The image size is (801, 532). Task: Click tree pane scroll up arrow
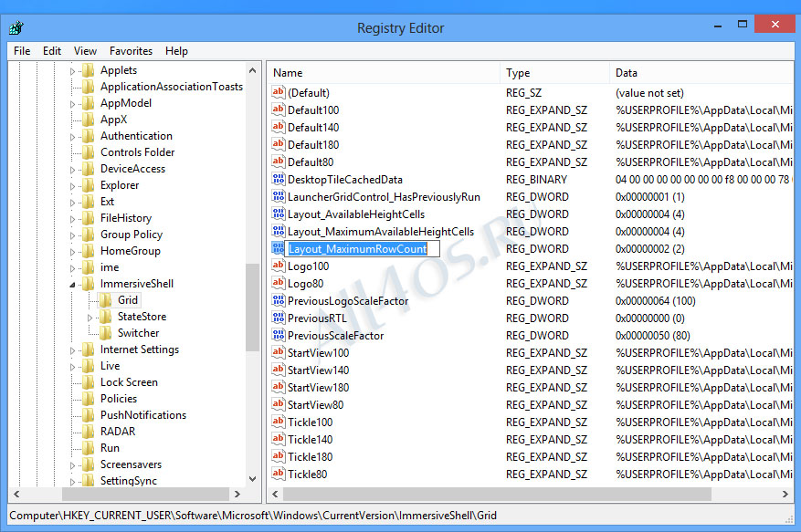click(252, 70)
